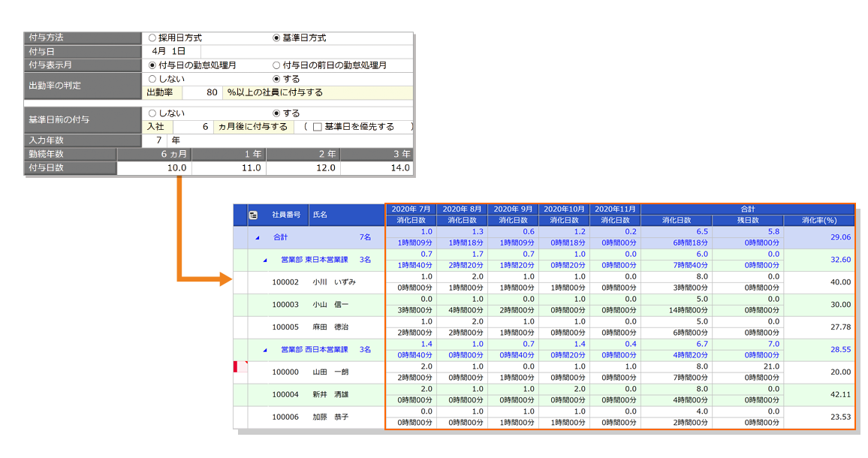The image size is (868, 458).
Task: Click 残日数 21.0 for 山田 一朗
Action: click(748, 366)
